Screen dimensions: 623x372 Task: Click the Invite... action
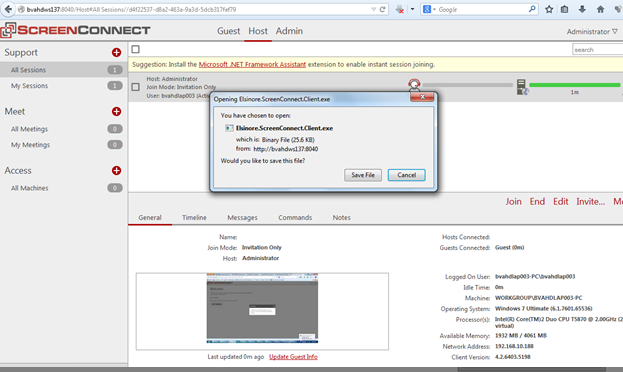[591, 202]
